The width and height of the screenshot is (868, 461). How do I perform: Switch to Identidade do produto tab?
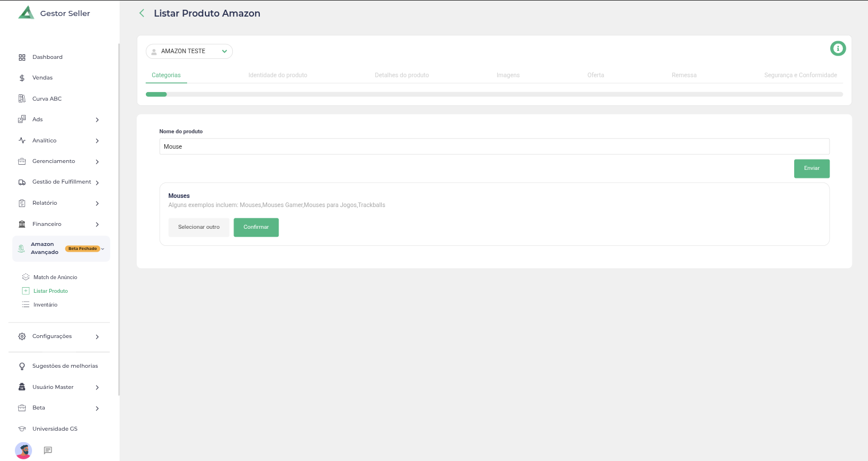point(278,75)
